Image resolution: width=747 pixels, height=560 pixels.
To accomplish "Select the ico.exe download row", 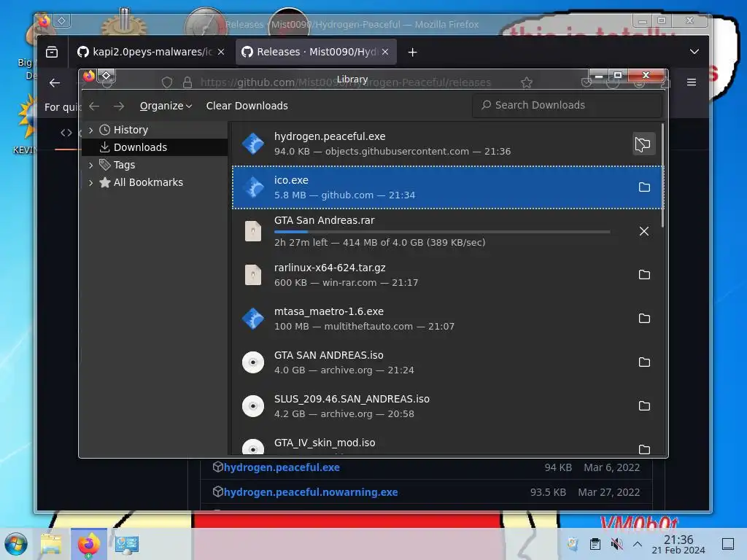I will pos(447,187).
